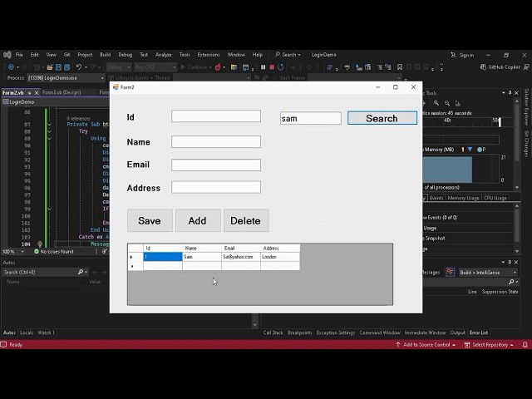Click the bookmark toggle icon in toolbar

point(400,67)
